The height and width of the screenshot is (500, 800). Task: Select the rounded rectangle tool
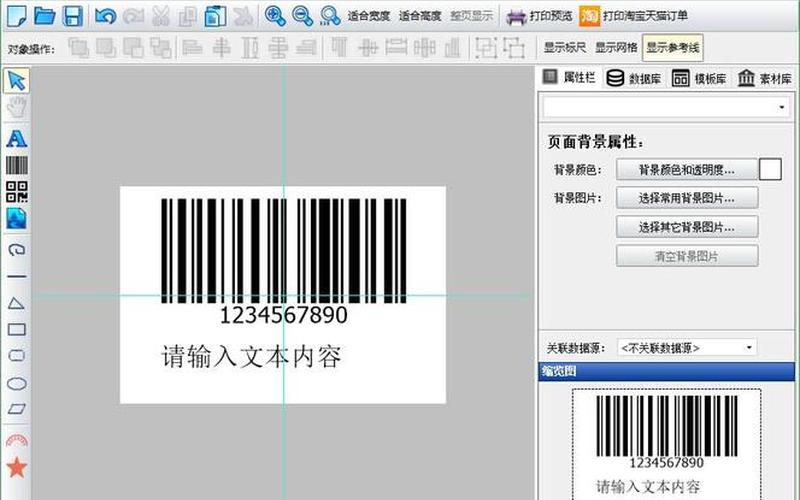click(x=16, y=356)
